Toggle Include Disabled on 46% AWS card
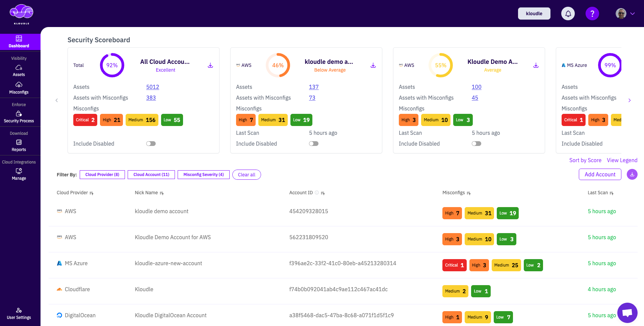The width and height of the screenshot is (644, 326). [314, 144]
